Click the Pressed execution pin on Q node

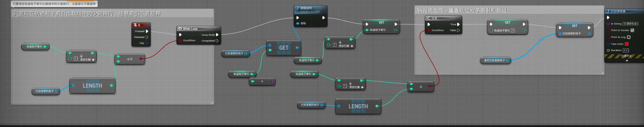point(147,31)
